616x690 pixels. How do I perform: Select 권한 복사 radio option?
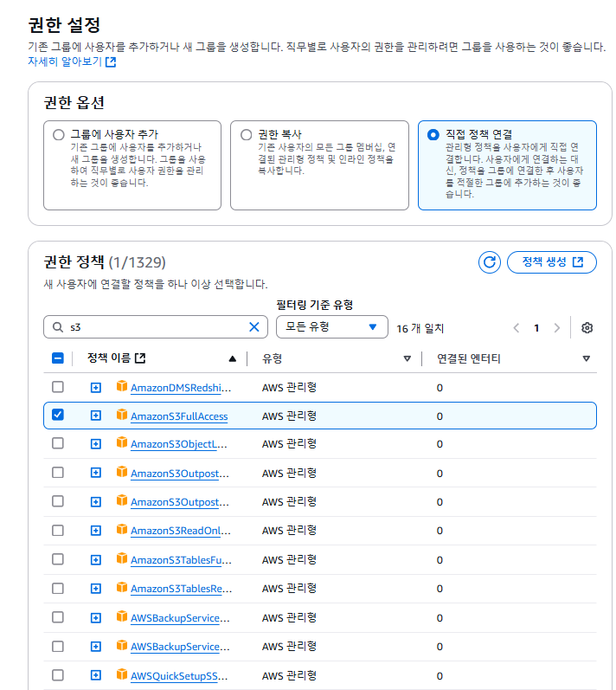click(247, 135)
